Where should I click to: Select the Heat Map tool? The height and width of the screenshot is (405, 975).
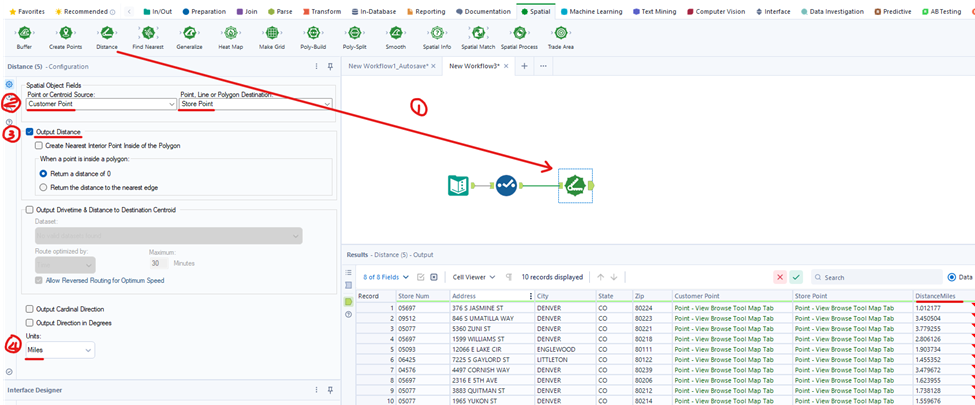[230, 34]
